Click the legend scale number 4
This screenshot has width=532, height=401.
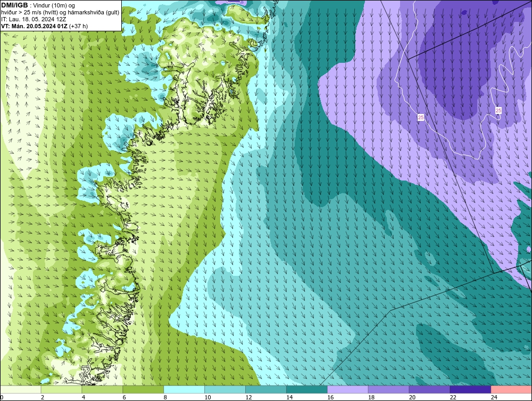click(84, 397)
